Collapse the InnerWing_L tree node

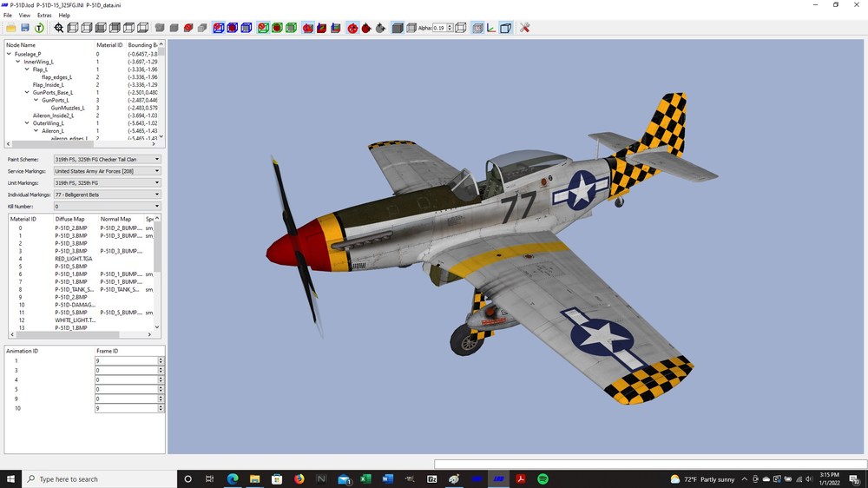point(17,62)
